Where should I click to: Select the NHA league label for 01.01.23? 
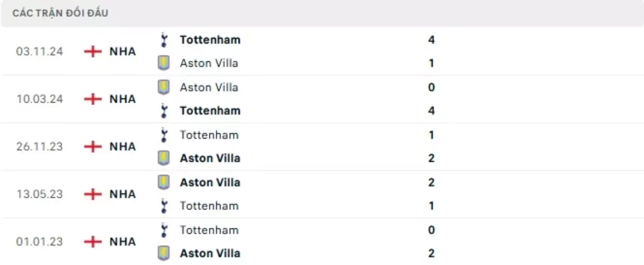[x=122, y=241]
